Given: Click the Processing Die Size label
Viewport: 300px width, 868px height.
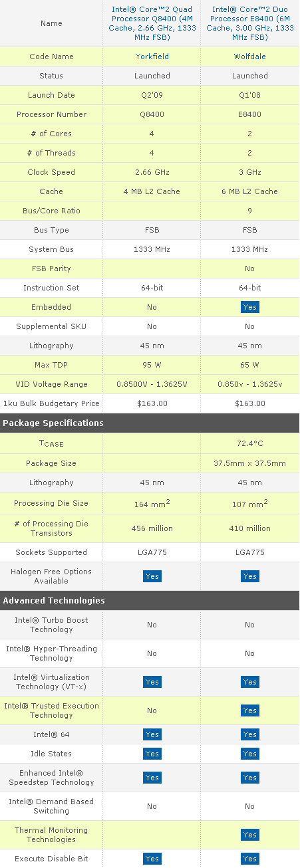Looking at the screenshot, I should point(51,503).
